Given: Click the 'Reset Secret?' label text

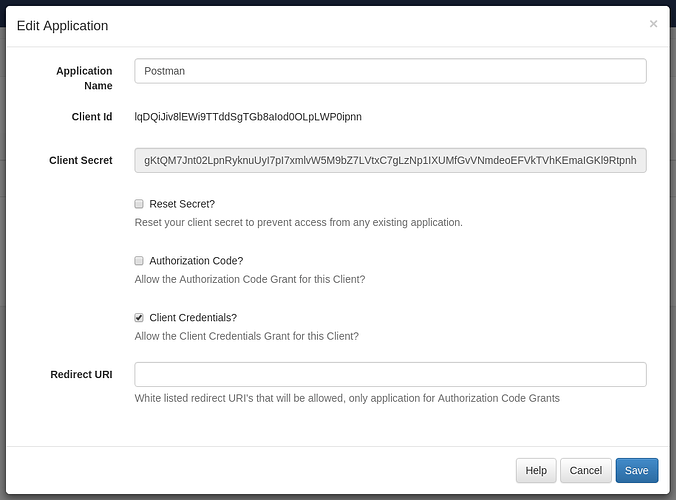Looking at the screenshot, I should (x=182, y=204).
